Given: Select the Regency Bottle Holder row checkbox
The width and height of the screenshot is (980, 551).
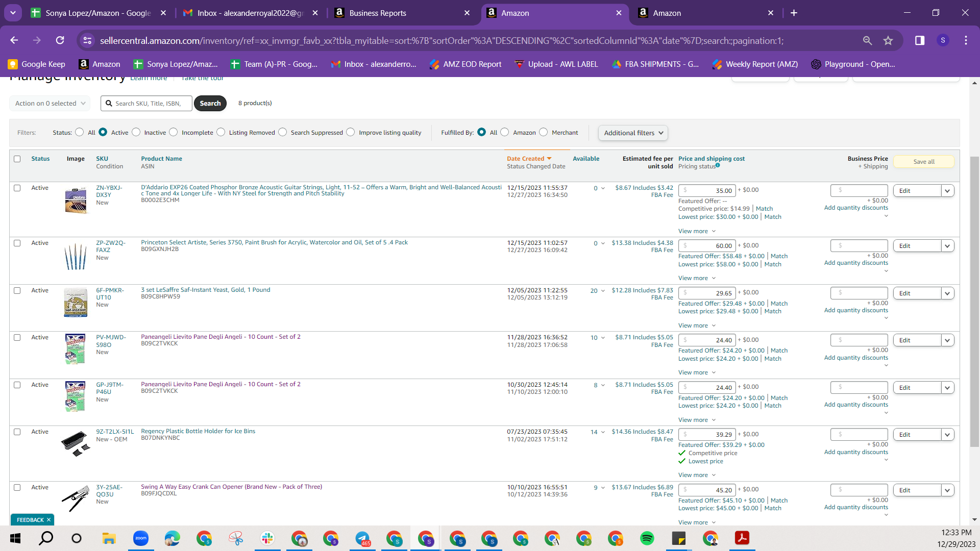Looking at the screenshot, I should tap(17, 432).
